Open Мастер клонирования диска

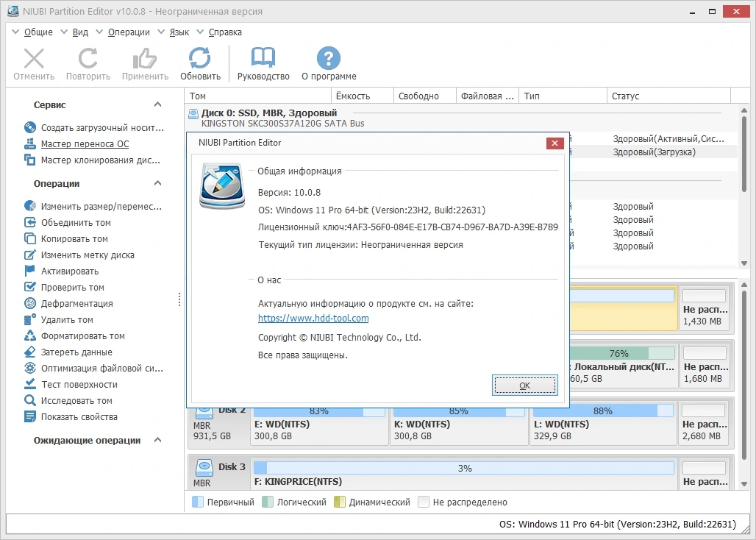[100, 160]
